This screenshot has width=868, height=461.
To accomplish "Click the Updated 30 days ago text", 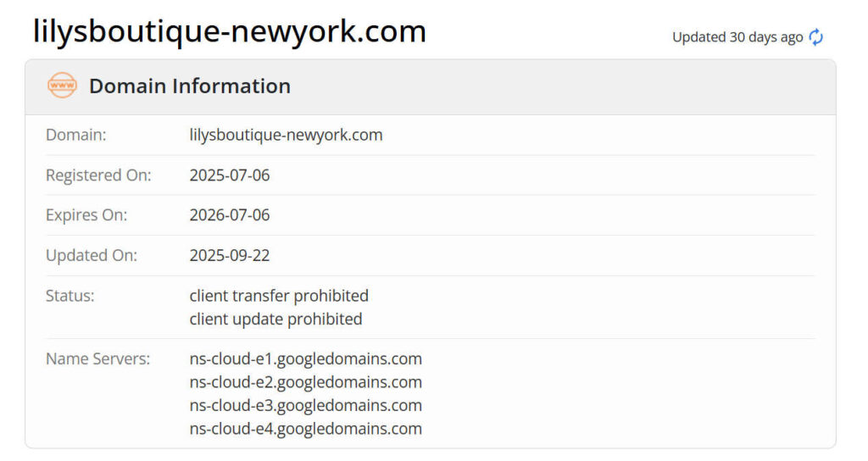I will 737,37.
